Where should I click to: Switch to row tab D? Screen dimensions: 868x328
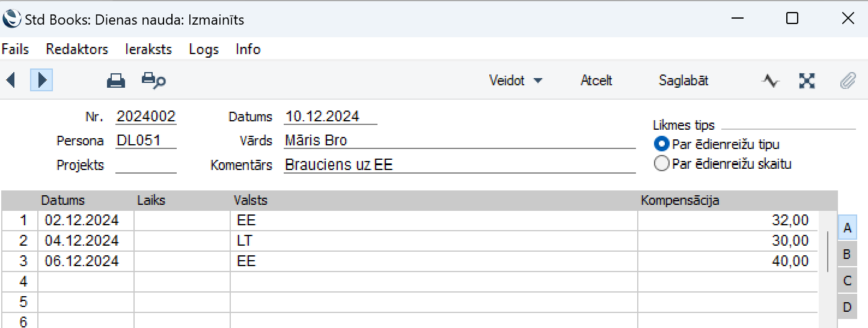coord(847,307)
